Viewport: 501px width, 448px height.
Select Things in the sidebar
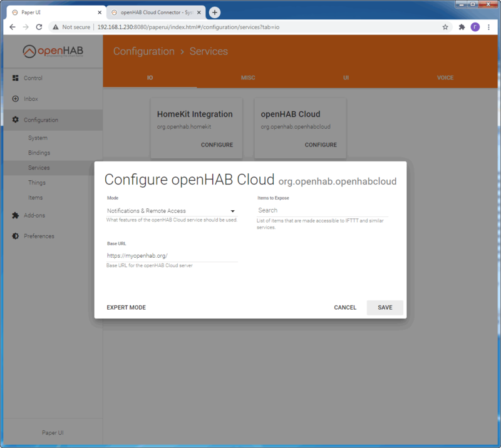click(37, 183)
